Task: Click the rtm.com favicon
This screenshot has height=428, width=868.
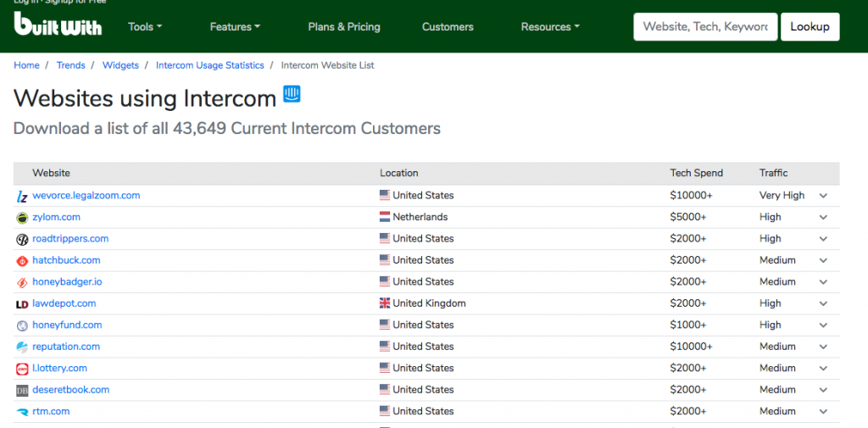Action: coord(21,412)
